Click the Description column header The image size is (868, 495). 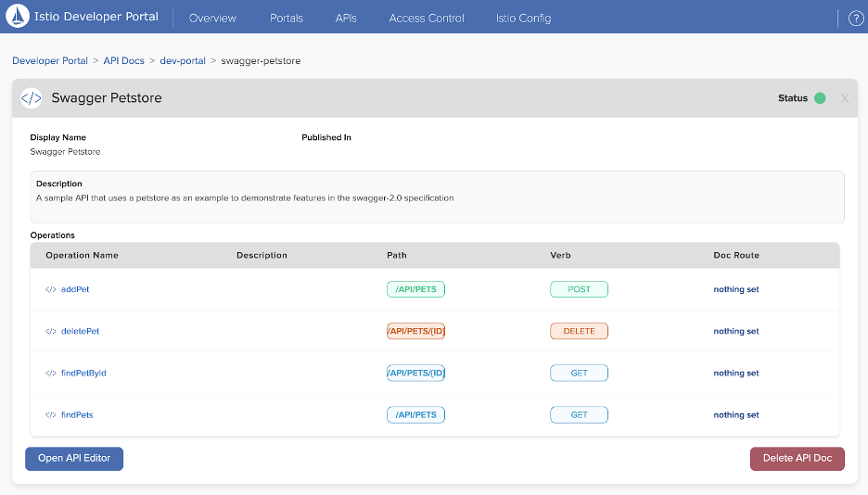click(x=262, y=255)
